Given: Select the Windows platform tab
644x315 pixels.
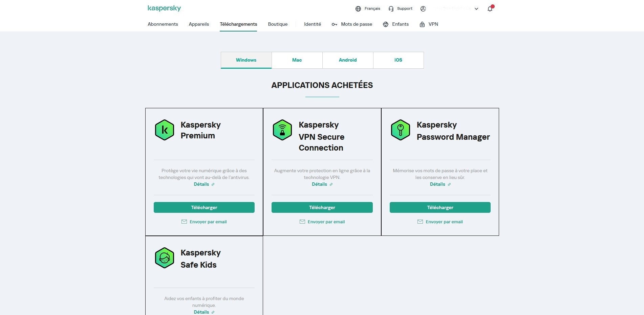Looking at the screenshot, I should (x=246, y=60).
